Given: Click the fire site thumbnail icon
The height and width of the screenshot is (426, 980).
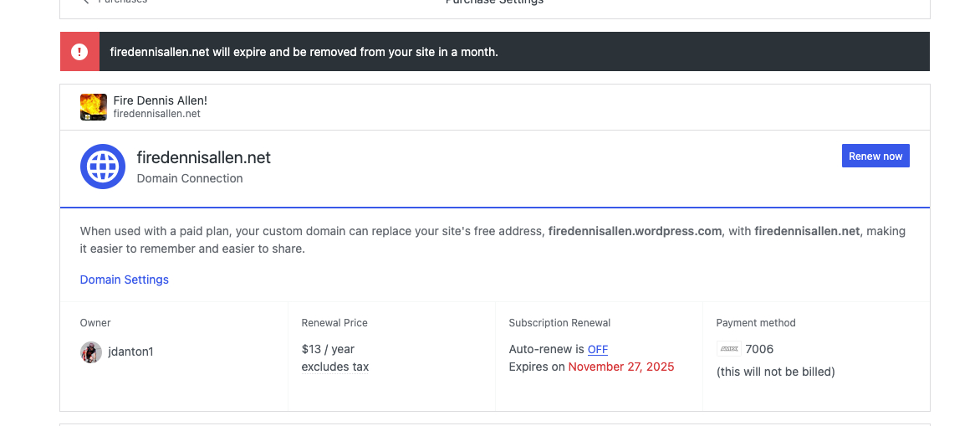Looking at the screenshot, I should click(93, 106).
